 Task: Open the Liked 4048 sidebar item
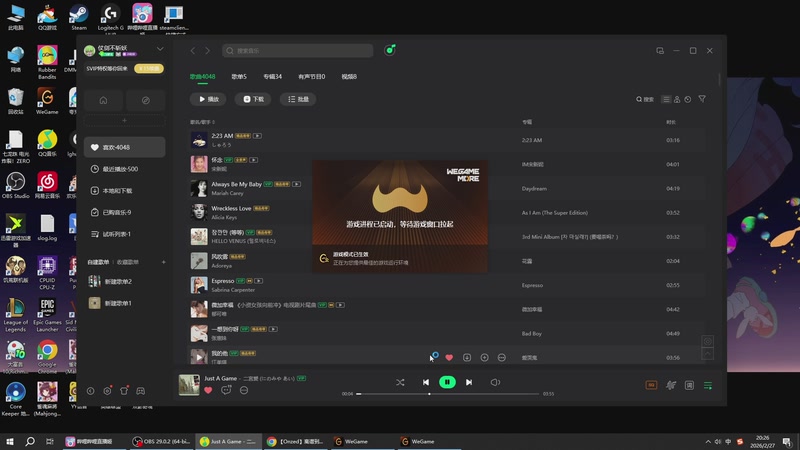pos(124,147)
